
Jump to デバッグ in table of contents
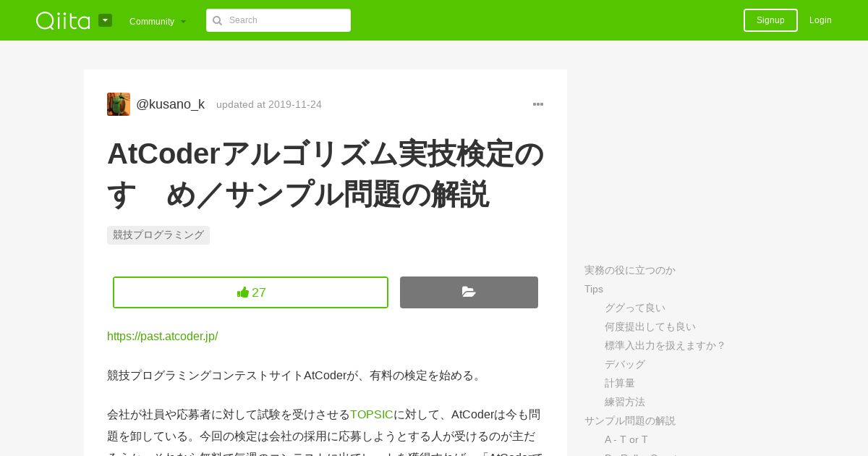[625, 364]
